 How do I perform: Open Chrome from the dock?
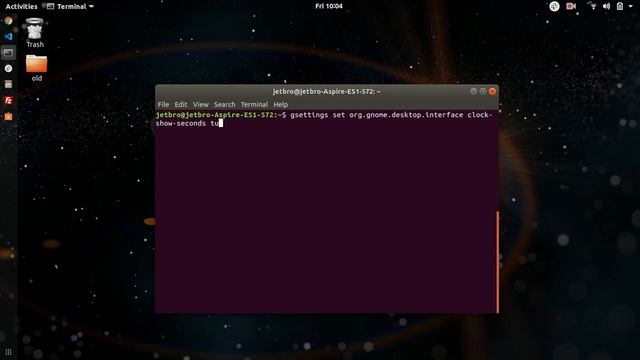click(x=8, y=20)
